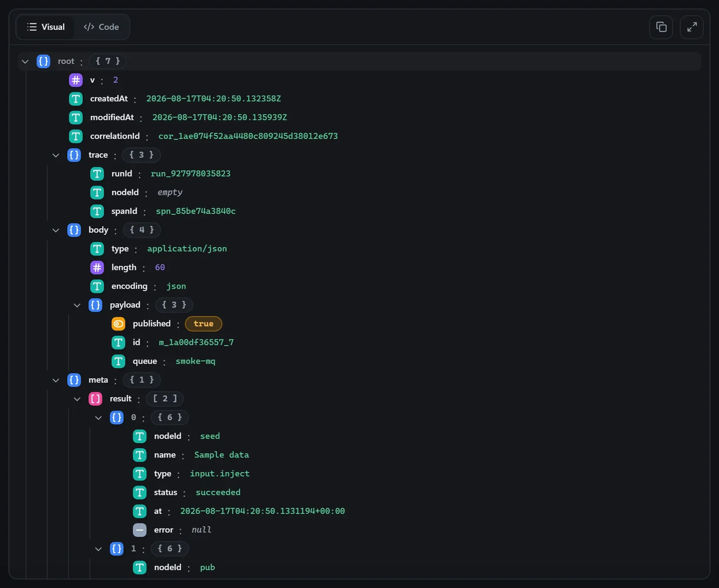Click the null value of error
The width and height of the screenshot is (719, 588).
click(201, 530)
